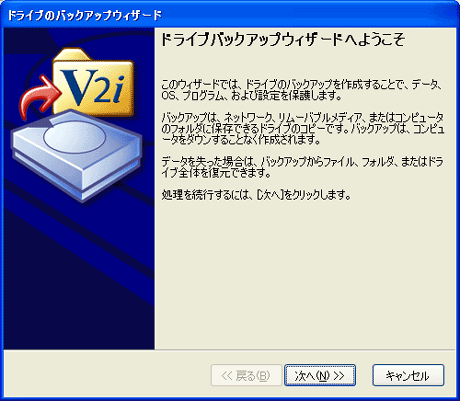Click the circular platter on the drive image
The width and height of the screenshot is (460, 401).
(75, 136)
